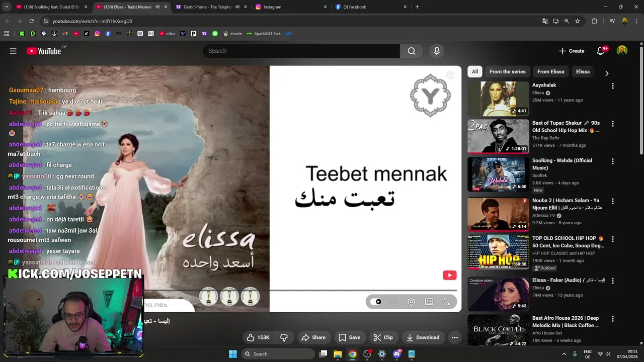Open the Facebook bookmark in bookmarks bar
Viewport: 644px width, 362px height.
click(108, 34)
